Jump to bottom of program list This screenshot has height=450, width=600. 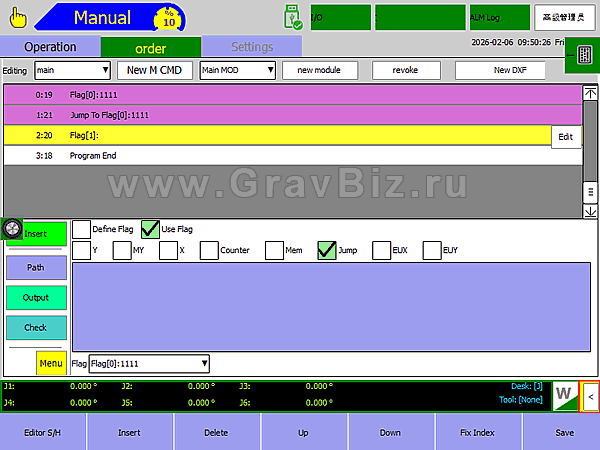click(590, 211)
